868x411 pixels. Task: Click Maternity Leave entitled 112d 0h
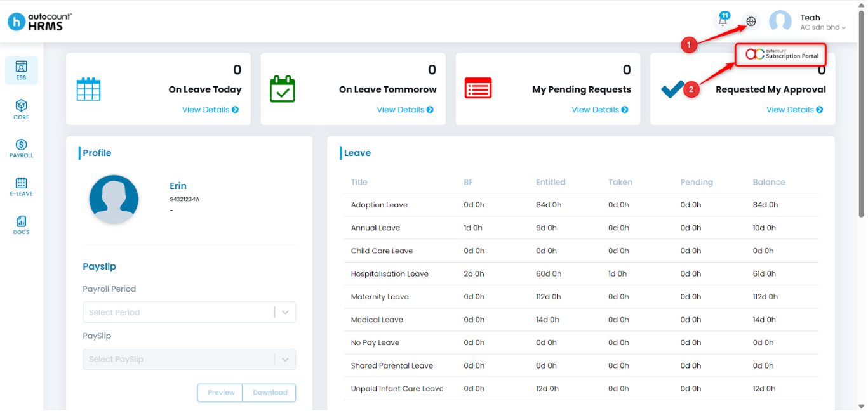coord(549,297)
